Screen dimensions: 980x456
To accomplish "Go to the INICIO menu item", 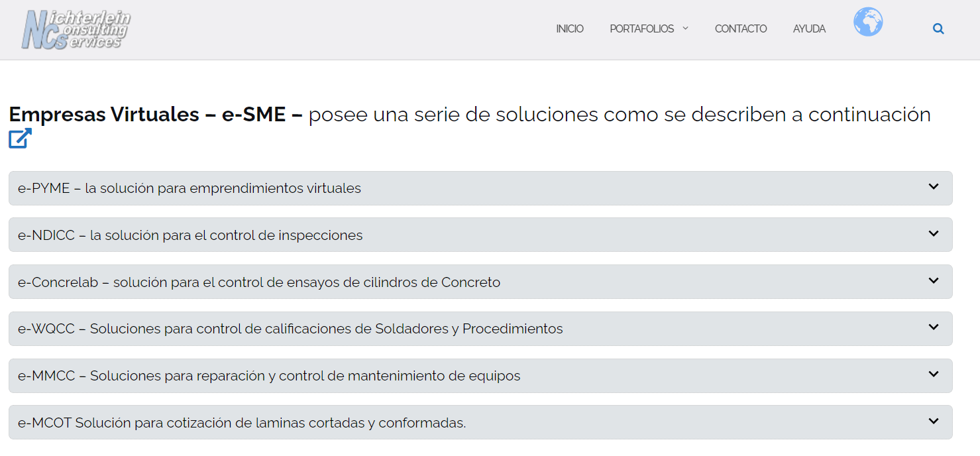I will pyautogui.click(x=570, y=29).
